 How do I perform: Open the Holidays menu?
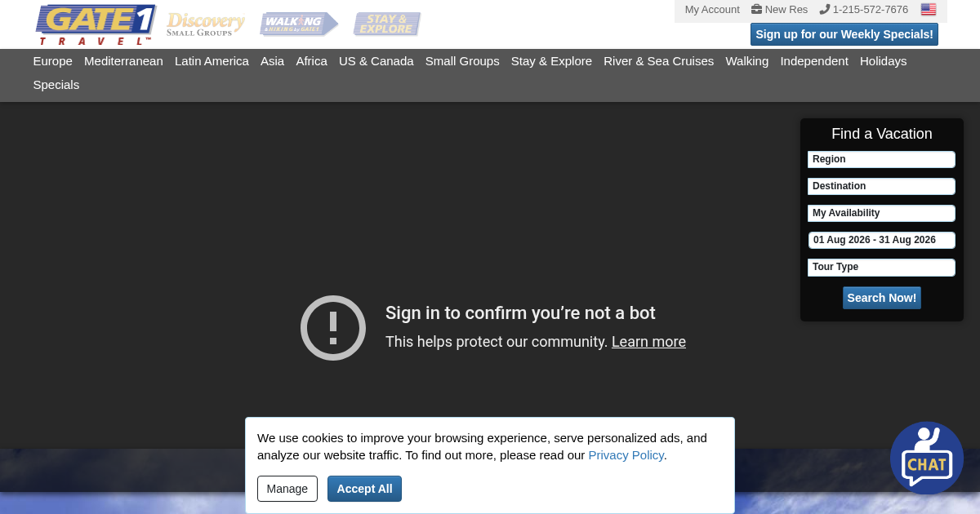(883, 61)
